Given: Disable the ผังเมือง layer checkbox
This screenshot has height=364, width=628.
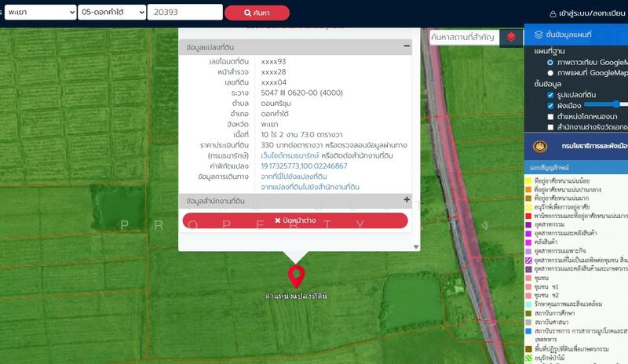Looking at the screenshot, I should pyautogui.click(x=550, y=105).
